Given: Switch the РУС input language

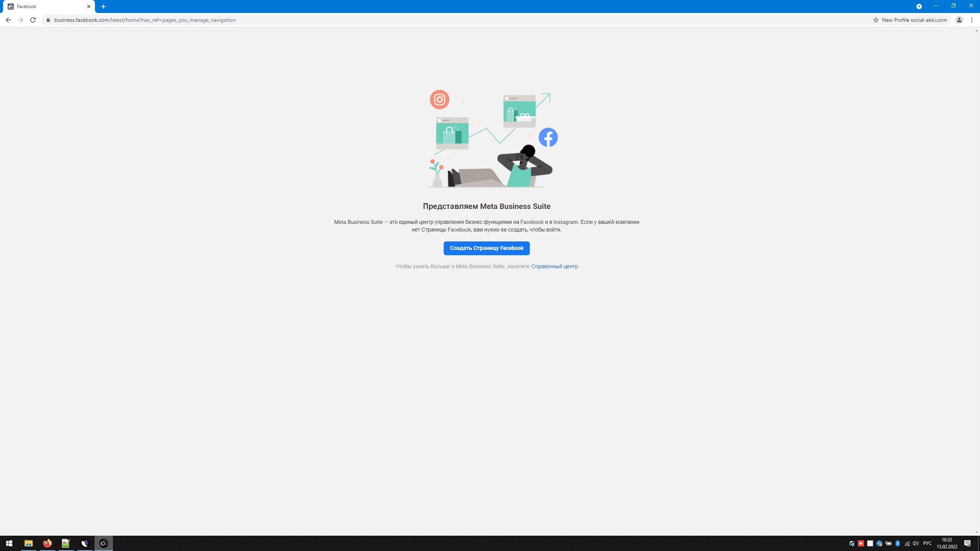Looking at the screenshot, I should 927,543.
